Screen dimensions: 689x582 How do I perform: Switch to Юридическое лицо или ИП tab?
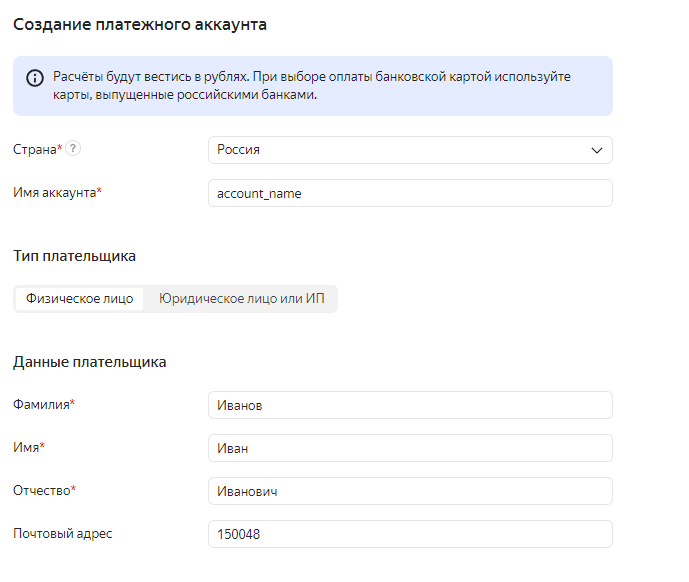coord(242,299)
